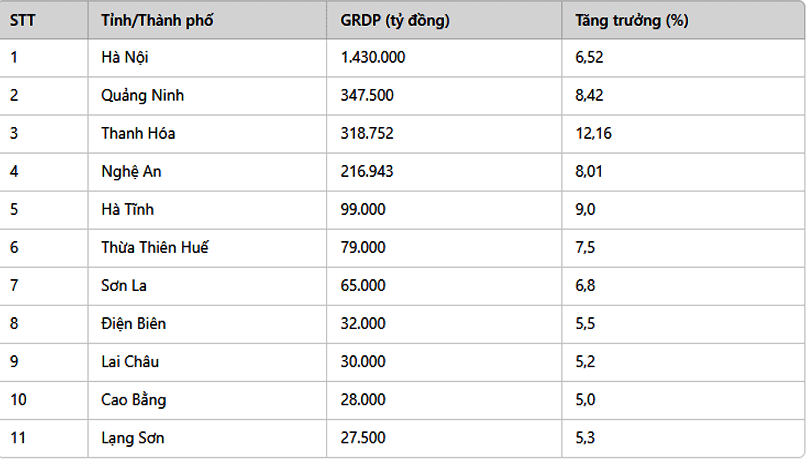Select the Thừa Thiên Huế cell
Image resolution: width=808 pixels, height=469 pixels.
tap(207, 248)
